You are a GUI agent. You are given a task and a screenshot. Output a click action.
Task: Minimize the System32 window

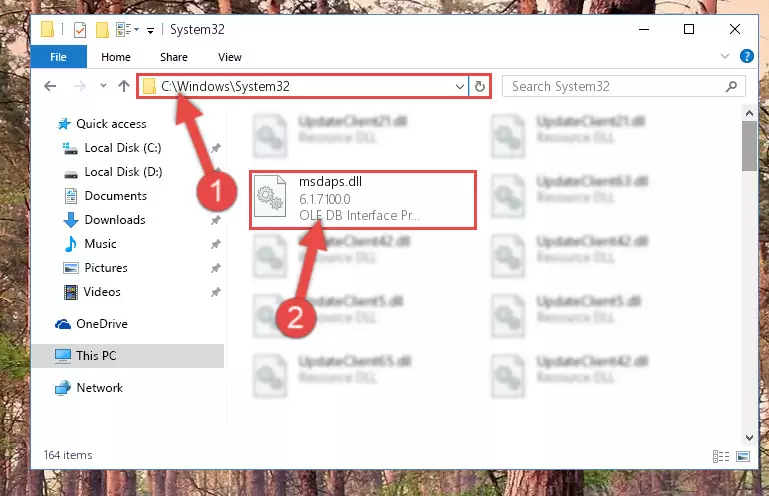point(643,29)
